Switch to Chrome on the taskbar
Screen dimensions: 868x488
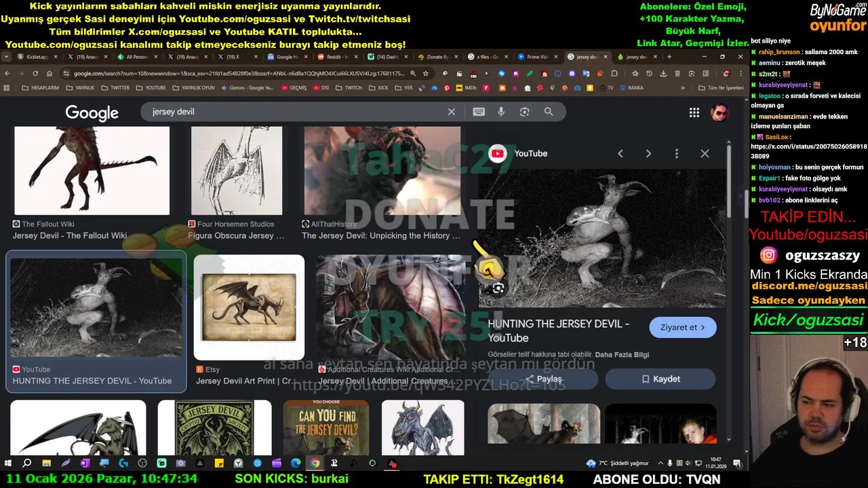[x=315, y=464]
